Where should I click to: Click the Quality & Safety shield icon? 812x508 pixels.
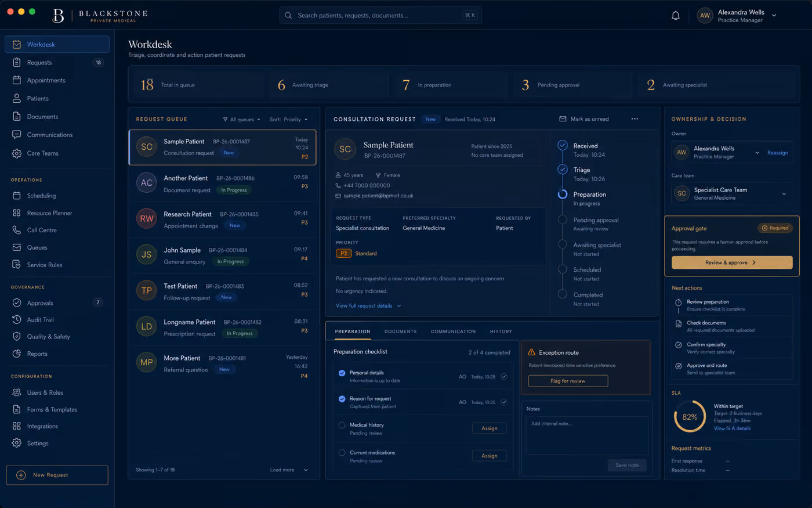(17, 336)
